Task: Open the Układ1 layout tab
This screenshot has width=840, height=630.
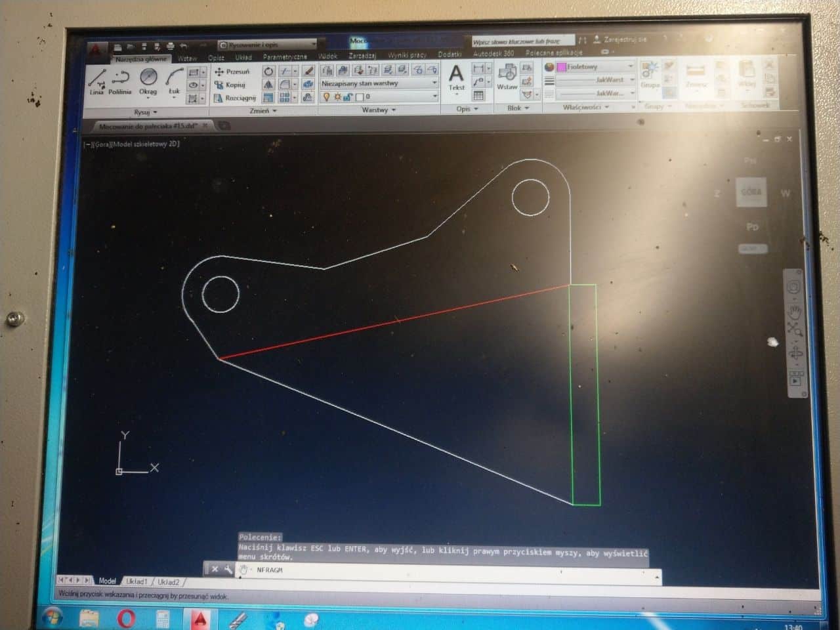Action: 136,581
